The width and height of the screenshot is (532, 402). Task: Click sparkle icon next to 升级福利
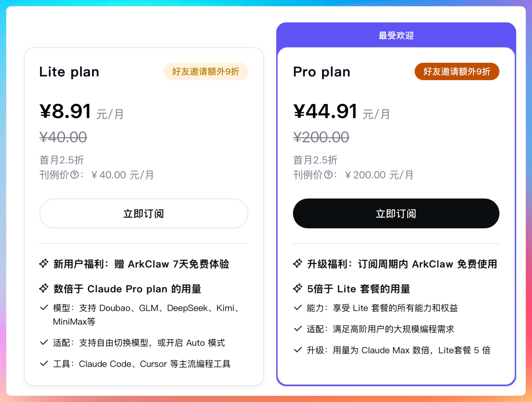click(298, 264)
